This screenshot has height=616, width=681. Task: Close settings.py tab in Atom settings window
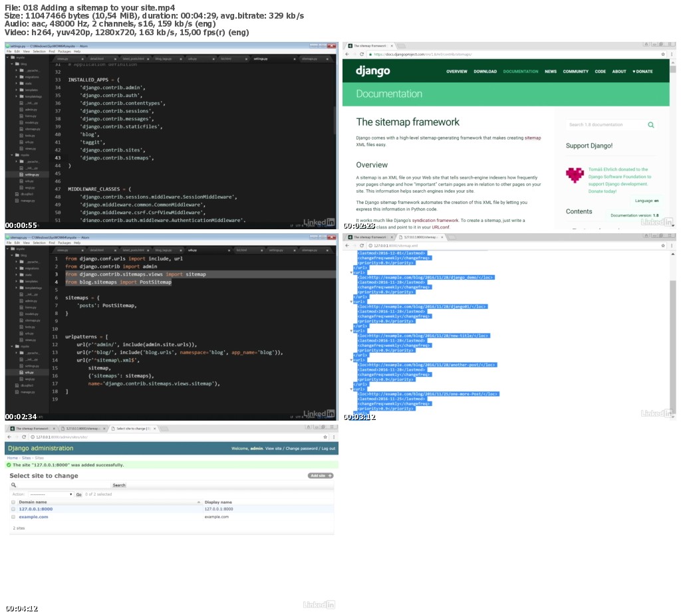click(294, 58)
